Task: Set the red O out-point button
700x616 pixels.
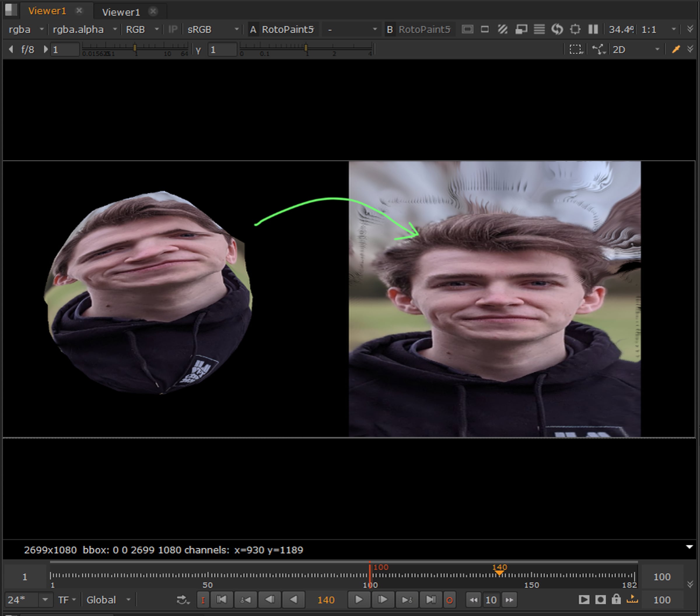Action: (450, 600)
